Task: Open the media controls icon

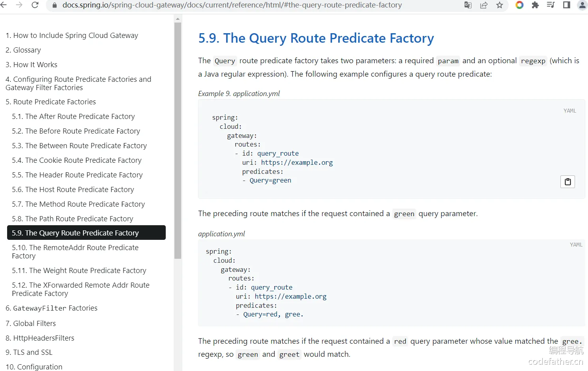Action: coord(551,5)
